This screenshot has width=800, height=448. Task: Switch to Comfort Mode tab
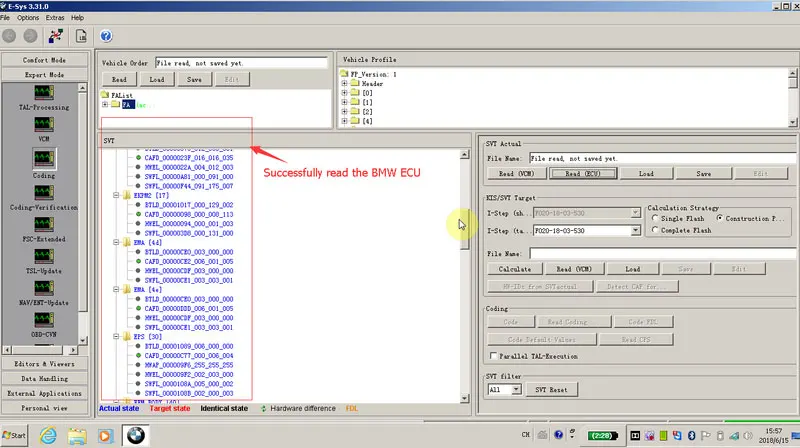tap(44, 60)
